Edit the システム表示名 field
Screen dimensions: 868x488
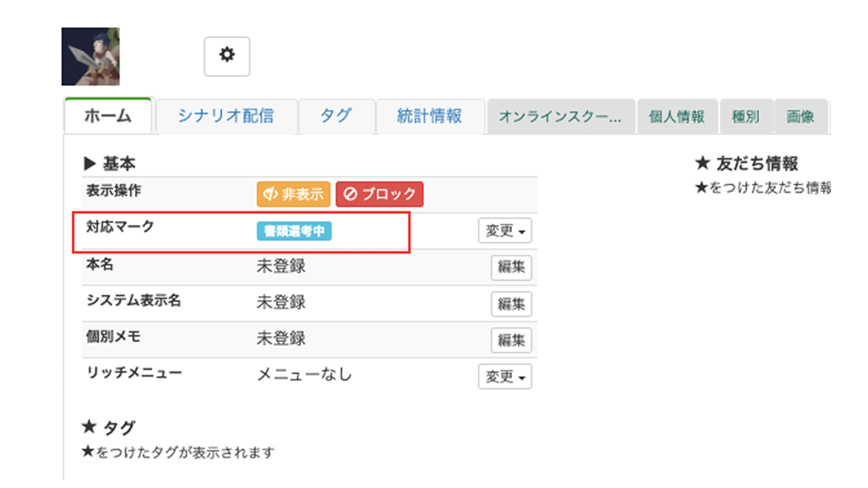click(x=511, y=304)
